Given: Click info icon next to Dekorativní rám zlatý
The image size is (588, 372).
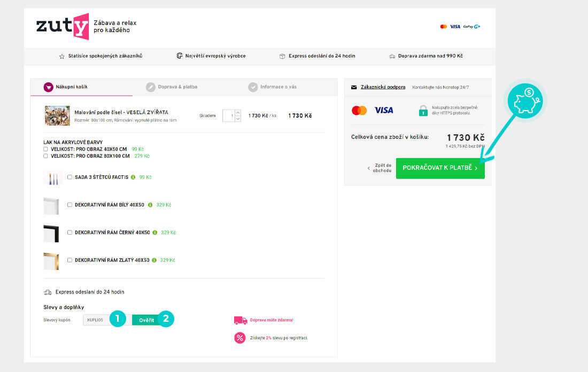Looking at the screenshot, I should point(154,260).
